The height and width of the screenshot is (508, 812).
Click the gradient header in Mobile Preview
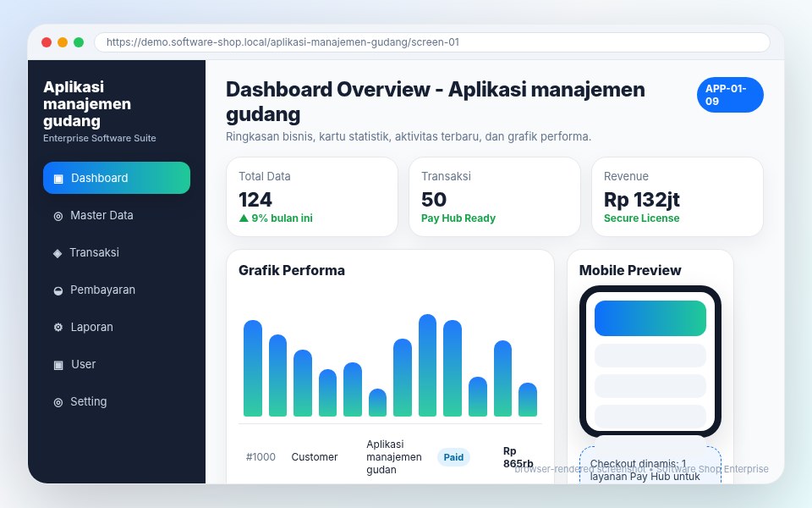[650, 318]
